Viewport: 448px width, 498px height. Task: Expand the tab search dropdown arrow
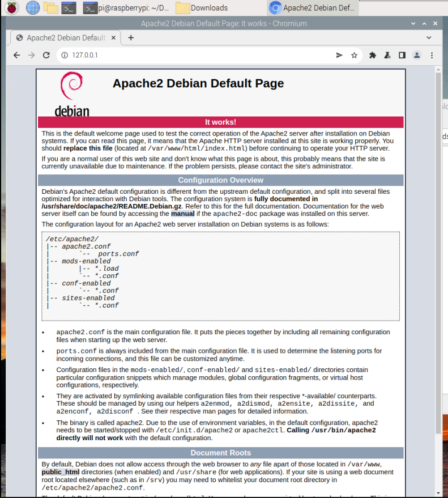click(x=429, y=37)
